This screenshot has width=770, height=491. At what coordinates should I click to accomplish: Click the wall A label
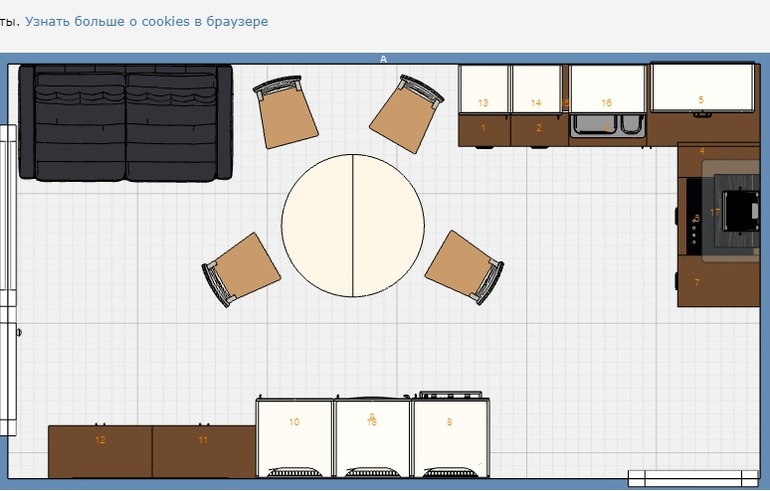pyautogui.click(x=383, y=60)
